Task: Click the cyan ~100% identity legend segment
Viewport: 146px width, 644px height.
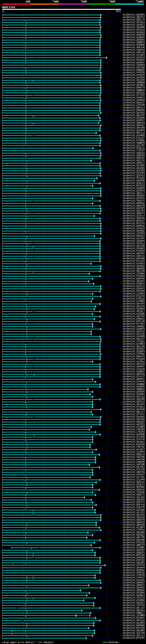Action: (130, 4)
